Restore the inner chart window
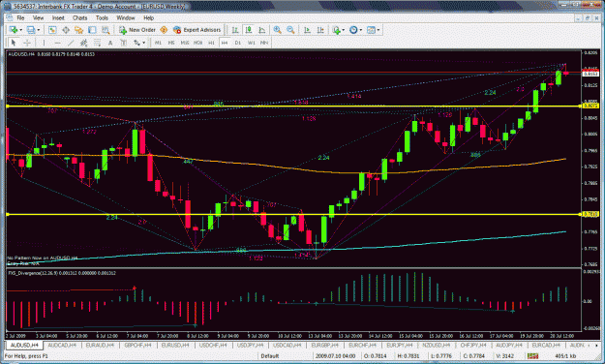The height and width of the screenshot is (364, 605). tap(587, 18)
